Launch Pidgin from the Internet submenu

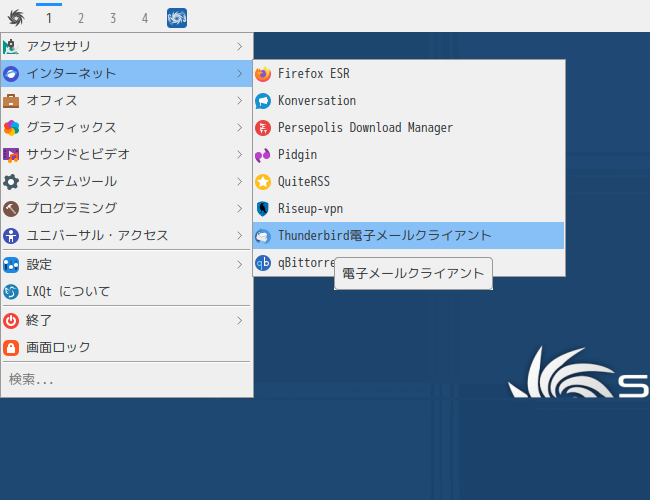(x=409, y=155)
